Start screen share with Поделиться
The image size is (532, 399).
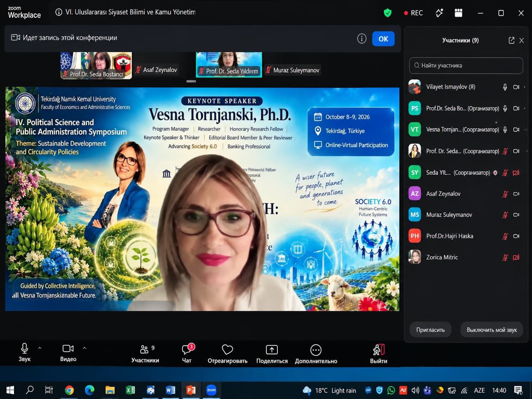[272, 353]
